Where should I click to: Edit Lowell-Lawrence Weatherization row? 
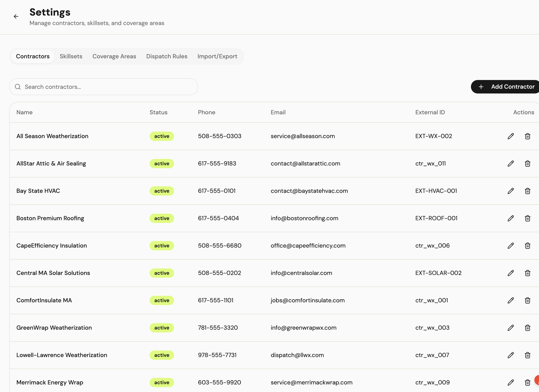[x=511, y=355]
